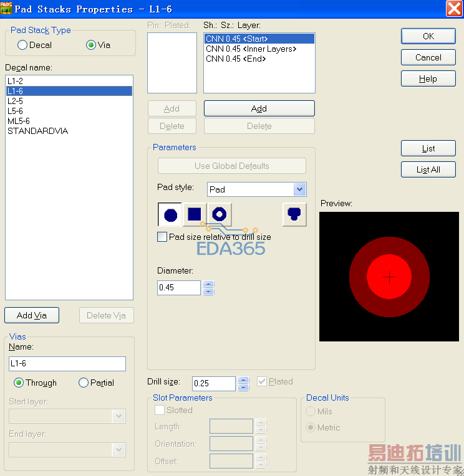The height and width of the screenshot is (476, 464).
Task: Select the annular pad shape icon
Action: [220, 214]
